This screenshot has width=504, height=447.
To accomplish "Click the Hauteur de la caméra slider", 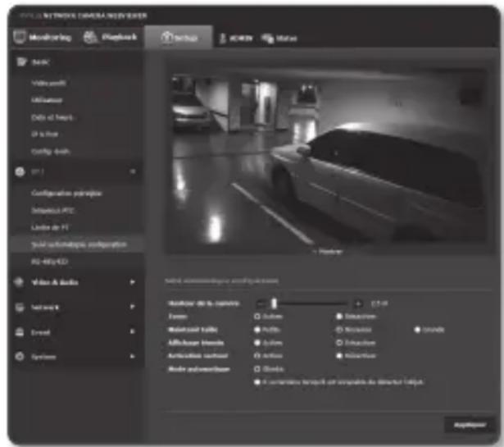I will [x=307, y=302].
